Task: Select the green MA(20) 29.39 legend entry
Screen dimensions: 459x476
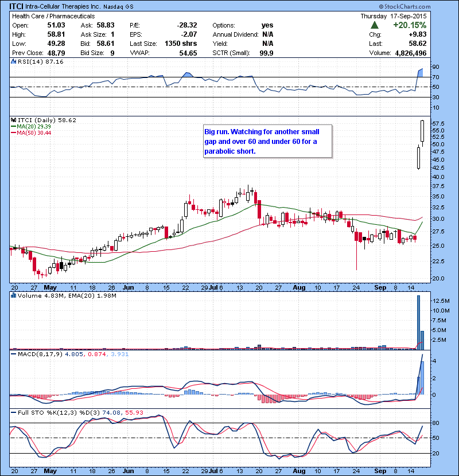Action: [31, 127]
